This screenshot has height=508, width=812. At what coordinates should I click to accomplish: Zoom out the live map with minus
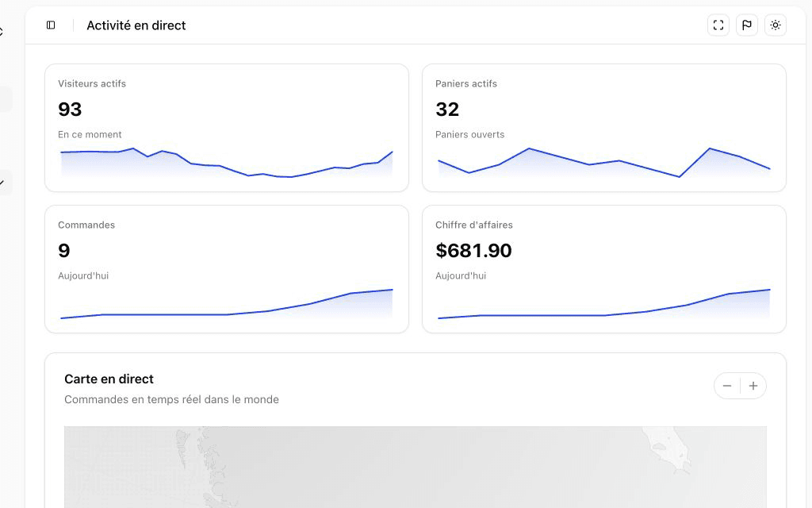coord(727,386)
